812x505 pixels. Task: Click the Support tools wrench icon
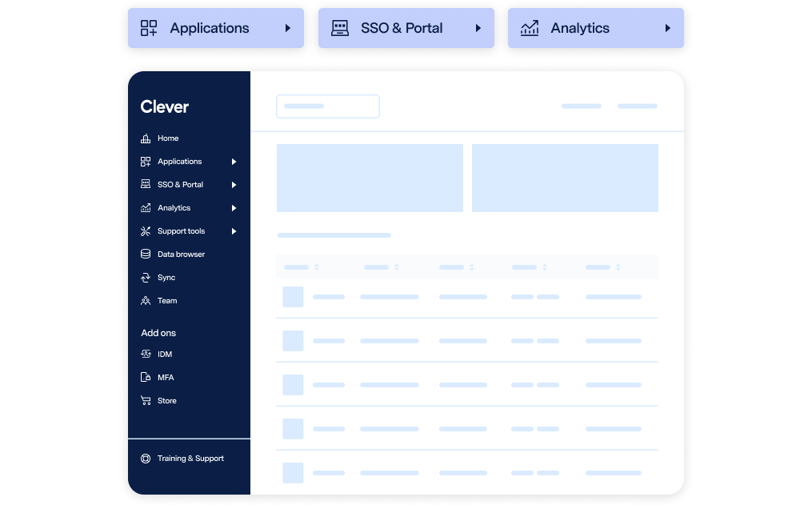point(146,231)
